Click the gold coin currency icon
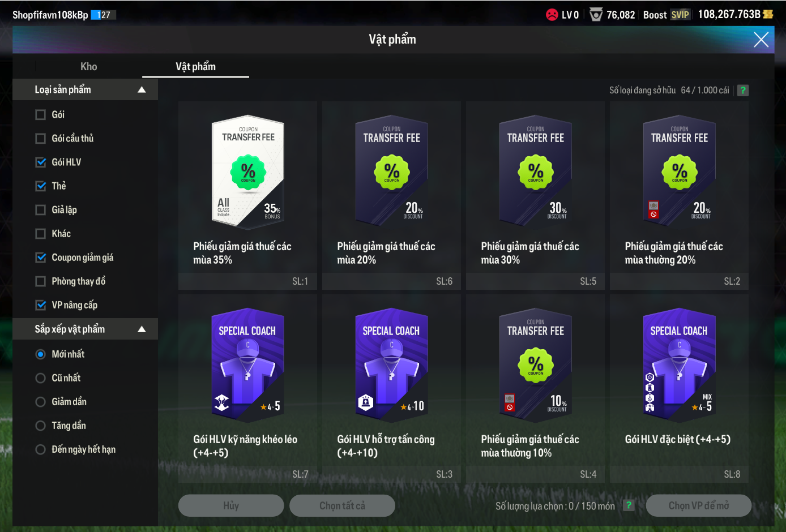Image resolution: width=786 pixels, height=532 pixels. point(768,15)
